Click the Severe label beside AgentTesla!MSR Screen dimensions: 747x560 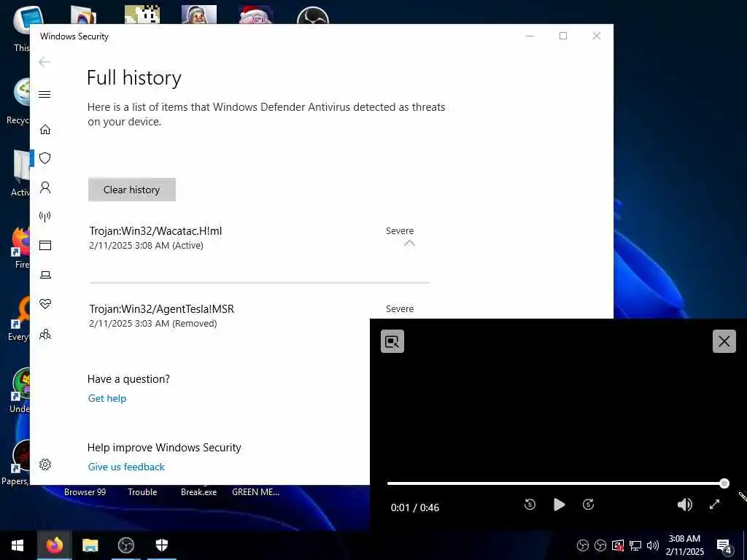400,309
